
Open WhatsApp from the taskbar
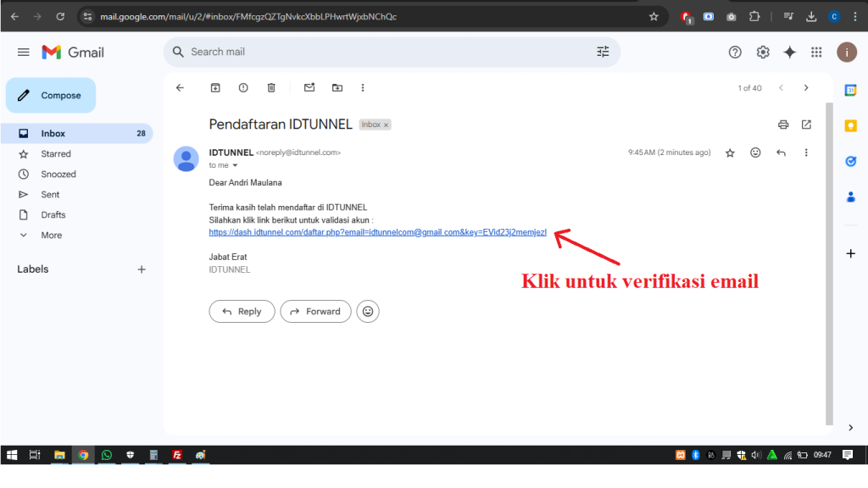click(106, 455)
